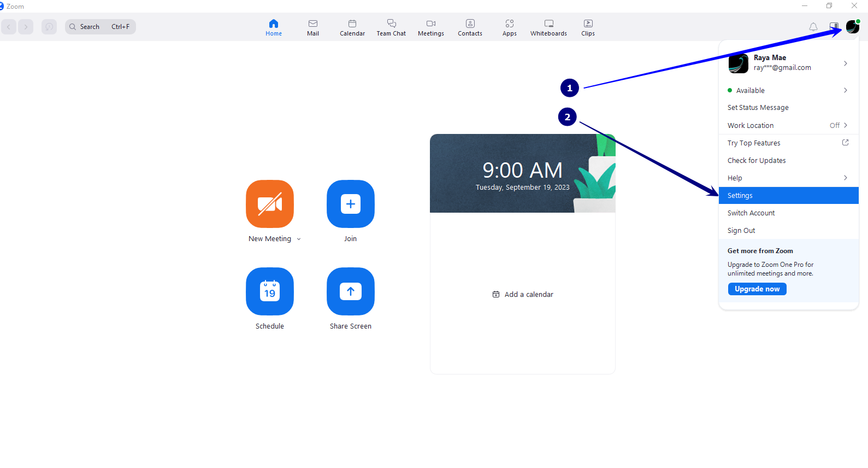The image size is (868, 468).
Task: Click Sign Out
Action: pyautogui.click(x=789, y=230)
